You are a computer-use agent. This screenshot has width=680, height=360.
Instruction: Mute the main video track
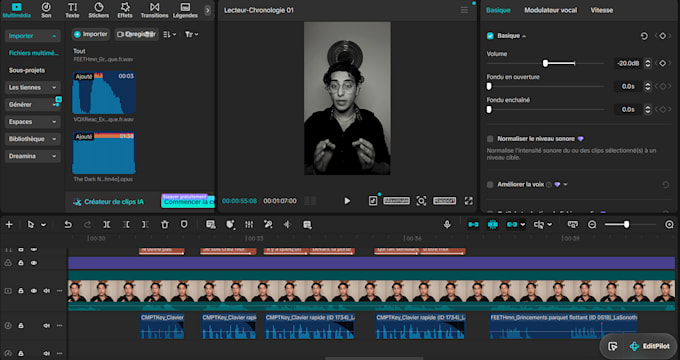[46, 291]
